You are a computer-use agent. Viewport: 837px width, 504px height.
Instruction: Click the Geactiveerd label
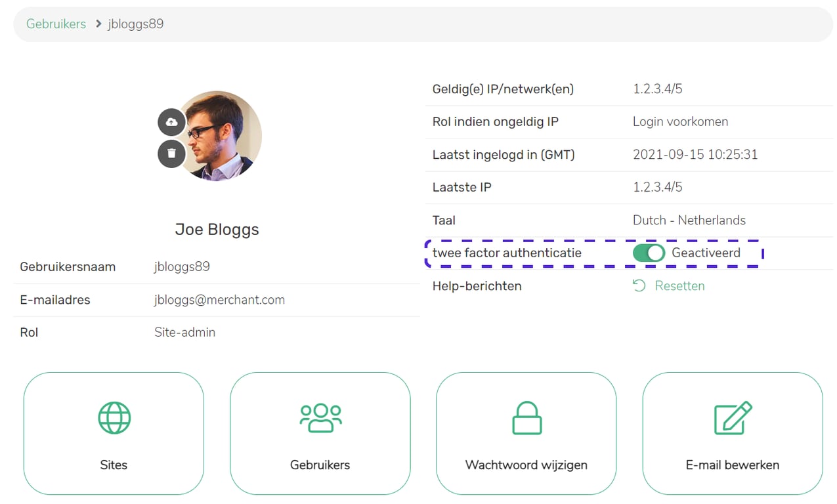[706, 253]
